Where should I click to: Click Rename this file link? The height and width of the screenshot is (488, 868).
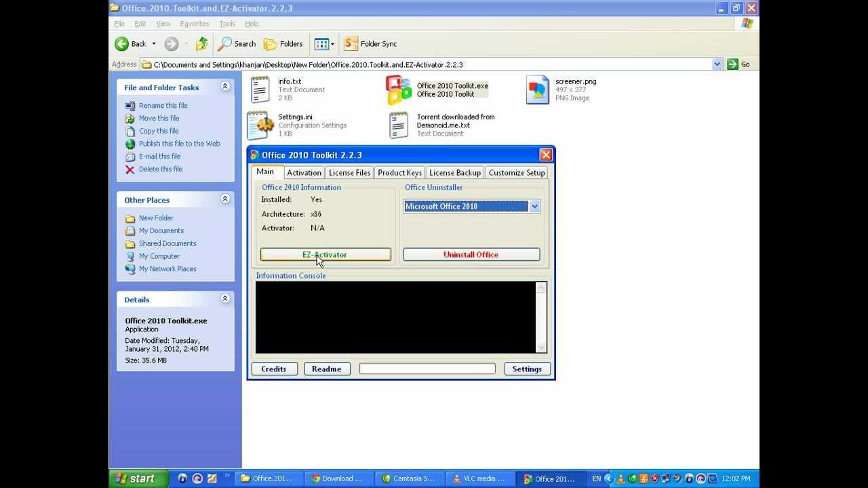pyautogui.click(x=163, y=106)
